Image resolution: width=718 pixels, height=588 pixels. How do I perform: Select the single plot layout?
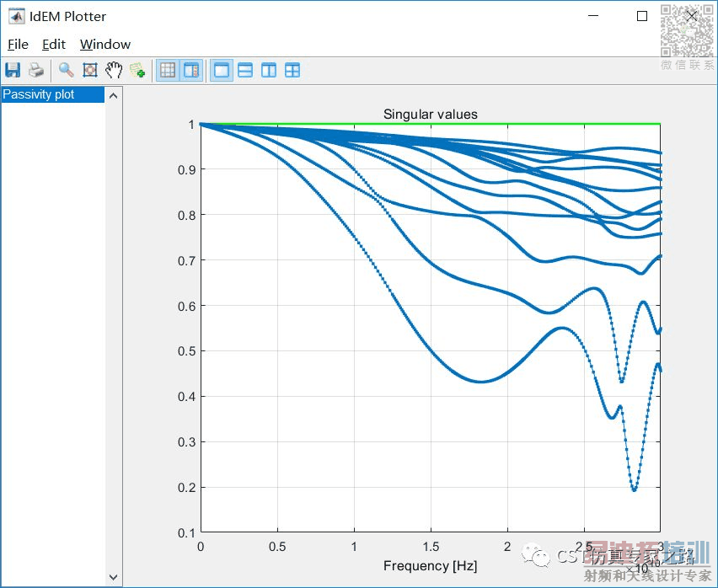tap(222, 71)
